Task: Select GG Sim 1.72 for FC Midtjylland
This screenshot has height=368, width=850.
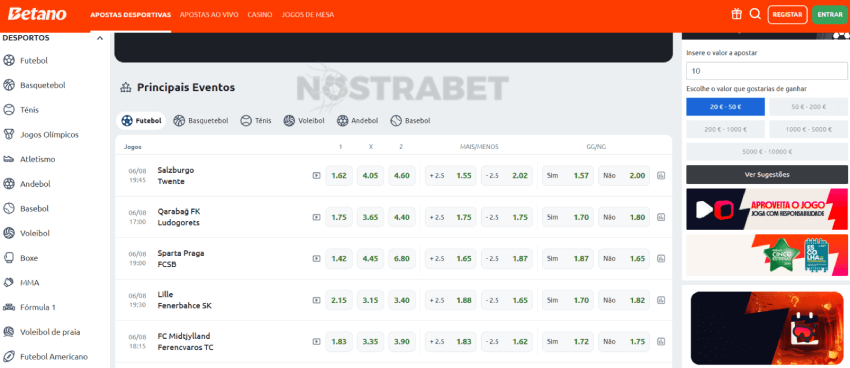Action: pyautogui.click(x=568, y=341)
